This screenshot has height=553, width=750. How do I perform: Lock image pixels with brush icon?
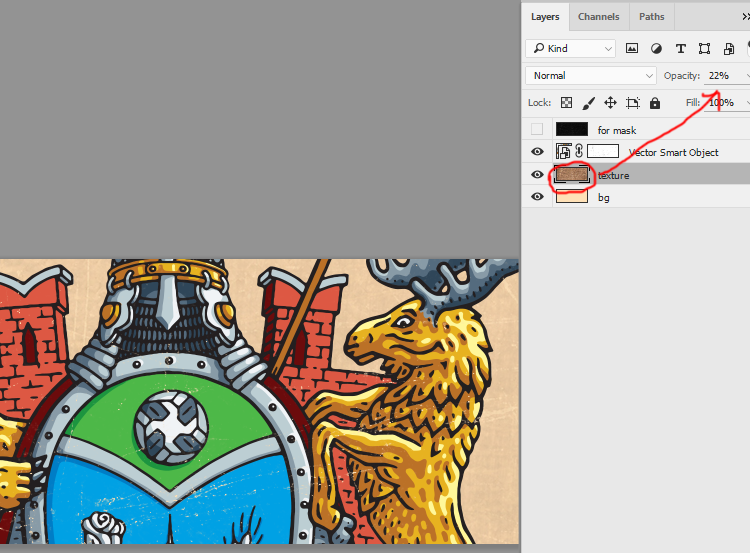click(589, 103)
